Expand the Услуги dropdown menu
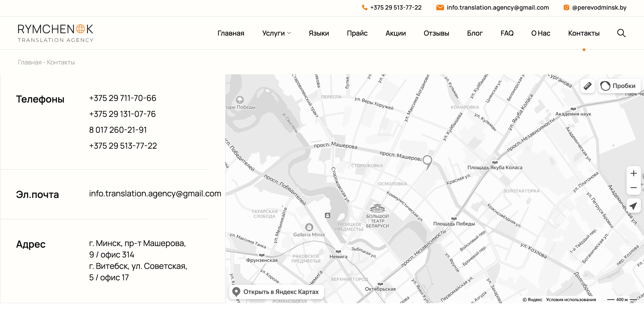Screen dimensions: 644x326 277,33
